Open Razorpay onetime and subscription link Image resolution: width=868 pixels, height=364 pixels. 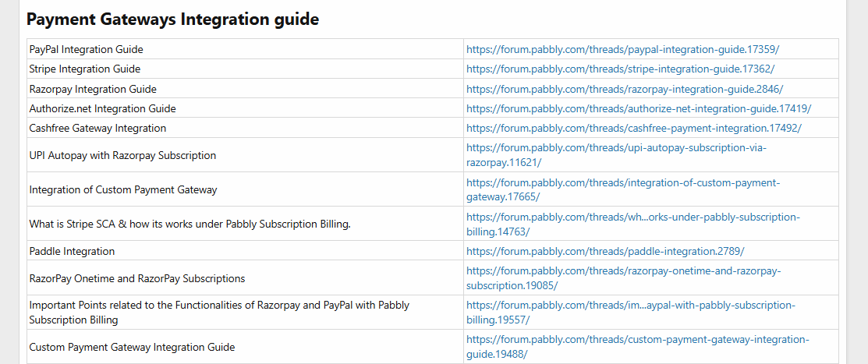tap(623, 278)
